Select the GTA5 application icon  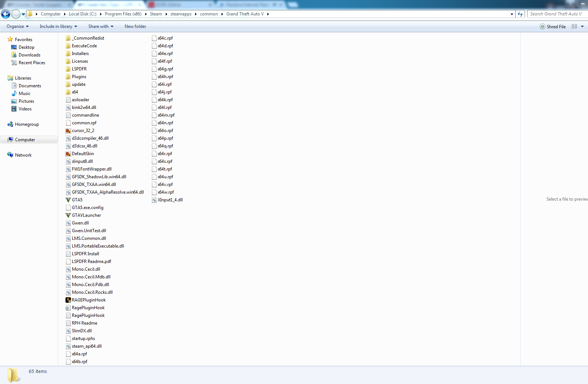coord(68,200)
